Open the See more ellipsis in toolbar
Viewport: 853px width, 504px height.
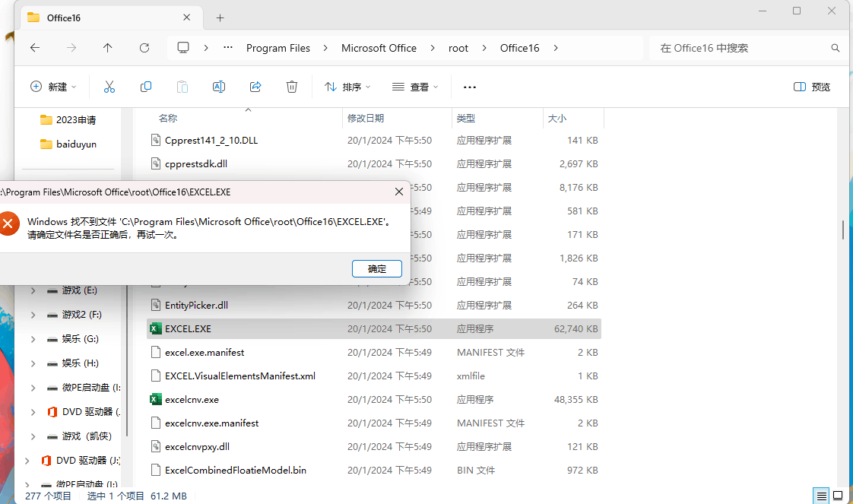click(470, 87)
